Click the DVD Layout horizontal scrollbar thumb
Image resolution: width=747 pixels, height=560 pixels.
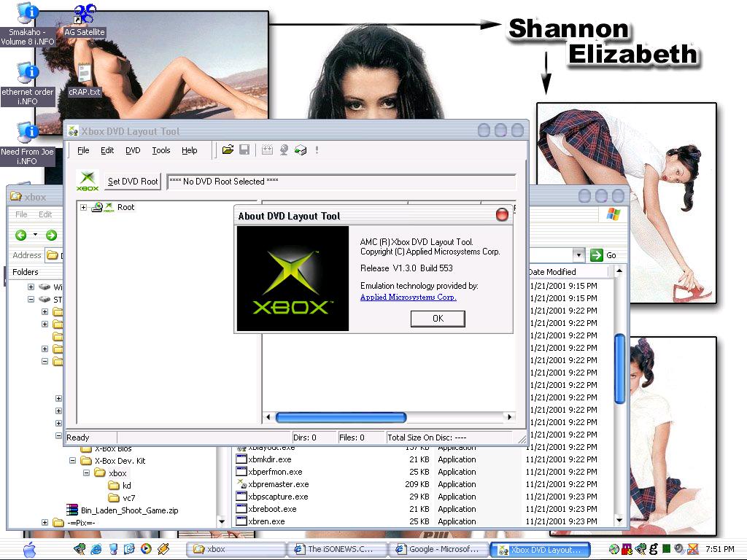[341, 417]
